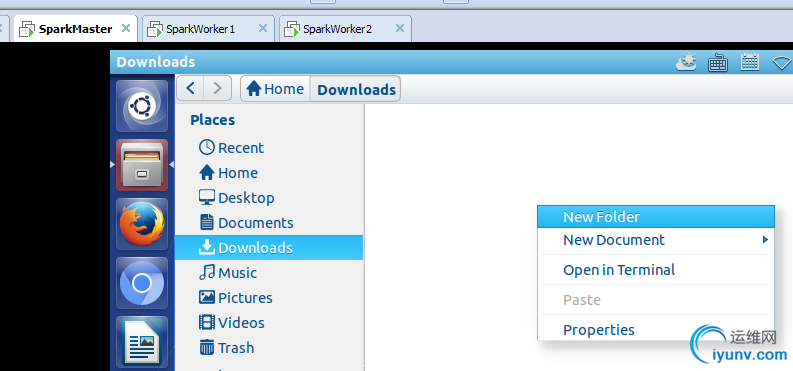Click the Home breadcrumb button

tap(275, 89)
